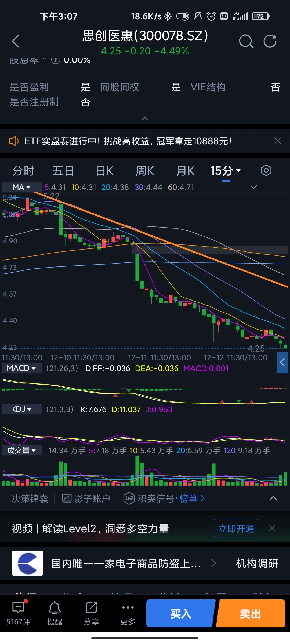Tap the KDJ parameters (21,3,3)

click(x=60, y=409)
